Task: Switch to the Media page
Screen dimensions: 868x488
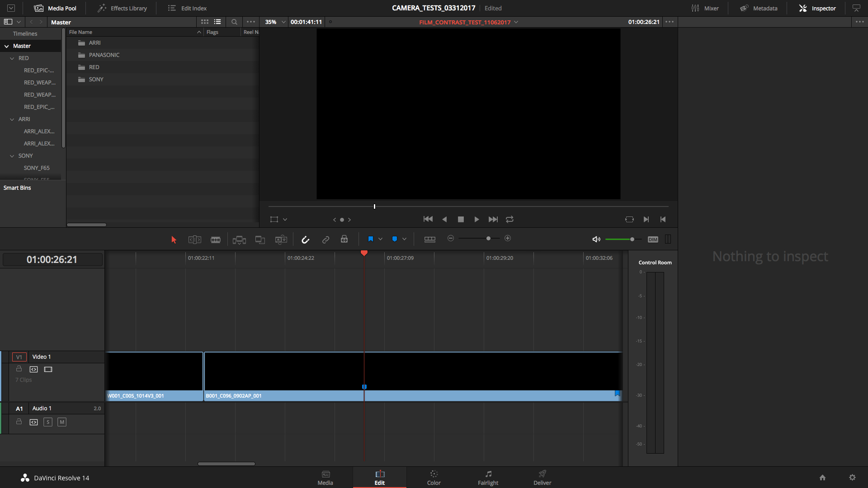Action: [x=325, y=478]
